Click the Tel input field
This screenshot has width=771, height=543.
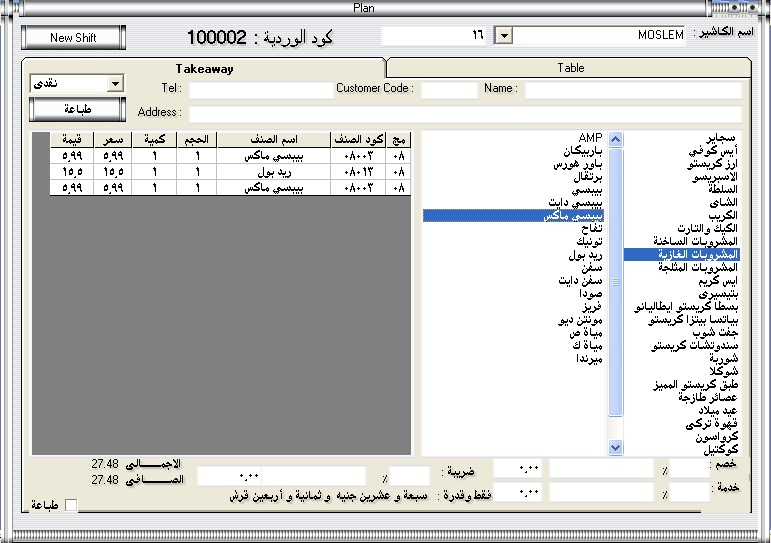coord(260,90)
